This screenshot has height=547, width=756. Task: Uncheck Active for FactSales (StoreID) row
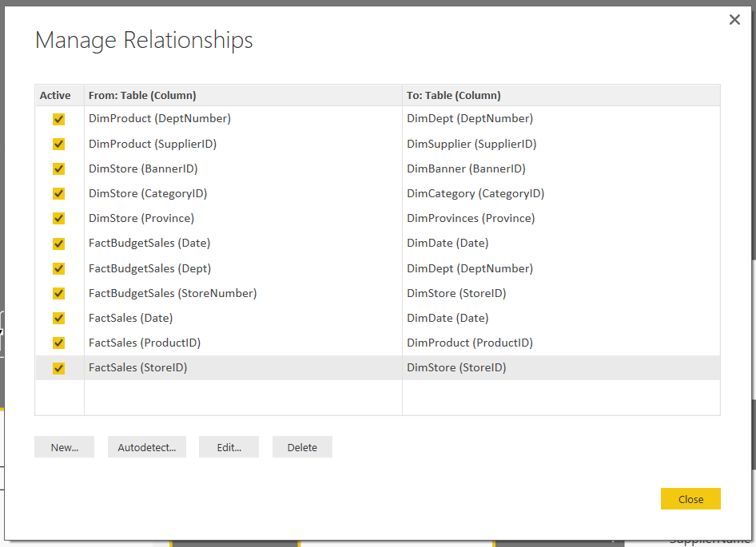(x=58, y=368)
